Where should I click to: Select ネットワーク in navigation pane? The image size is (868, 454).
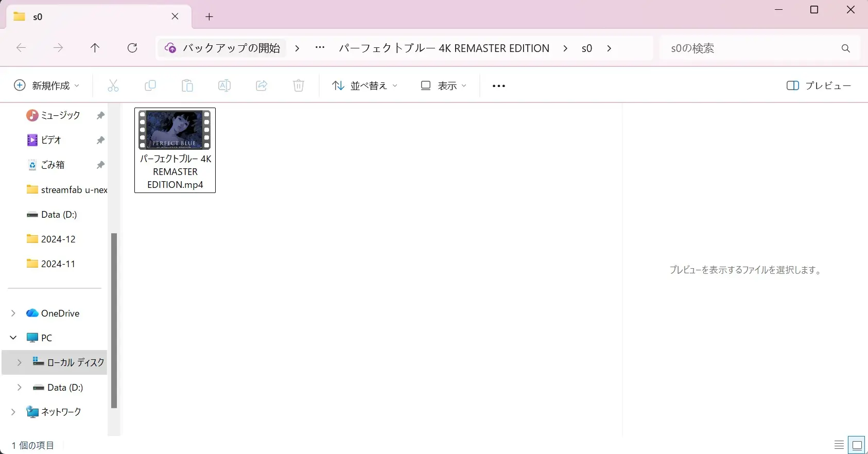(x=54, y=412)
